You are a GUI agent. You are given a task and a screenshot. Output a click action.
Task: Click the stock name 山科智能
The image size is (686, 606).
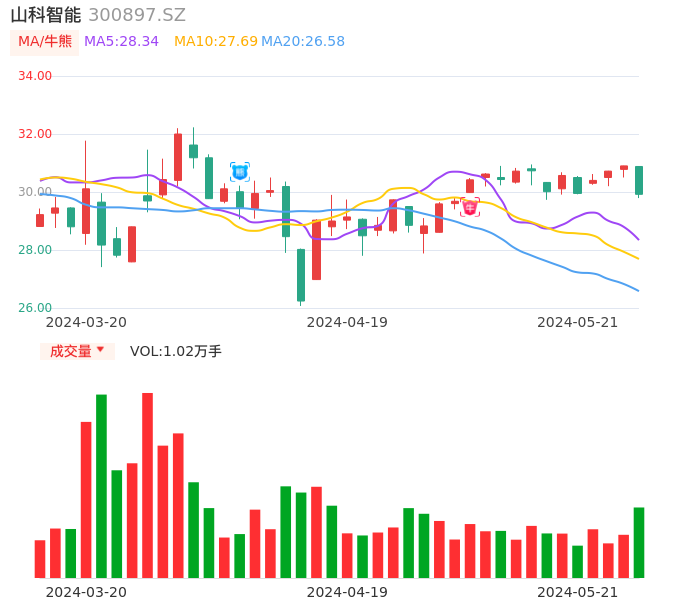coord(45,15)
